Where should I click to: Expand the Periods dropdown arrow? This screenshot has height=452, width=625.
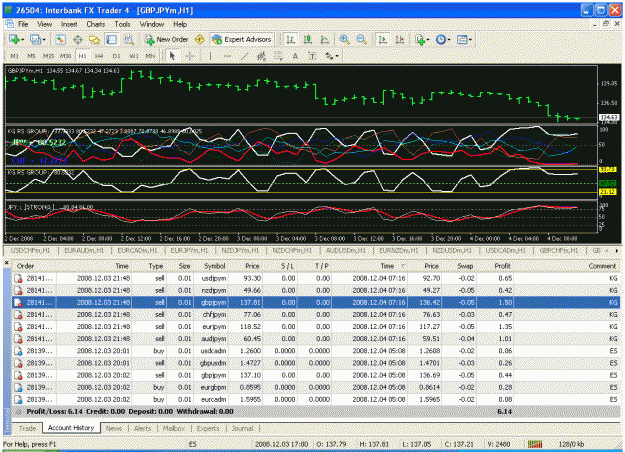pyautogui.click(x=449, y=39)
